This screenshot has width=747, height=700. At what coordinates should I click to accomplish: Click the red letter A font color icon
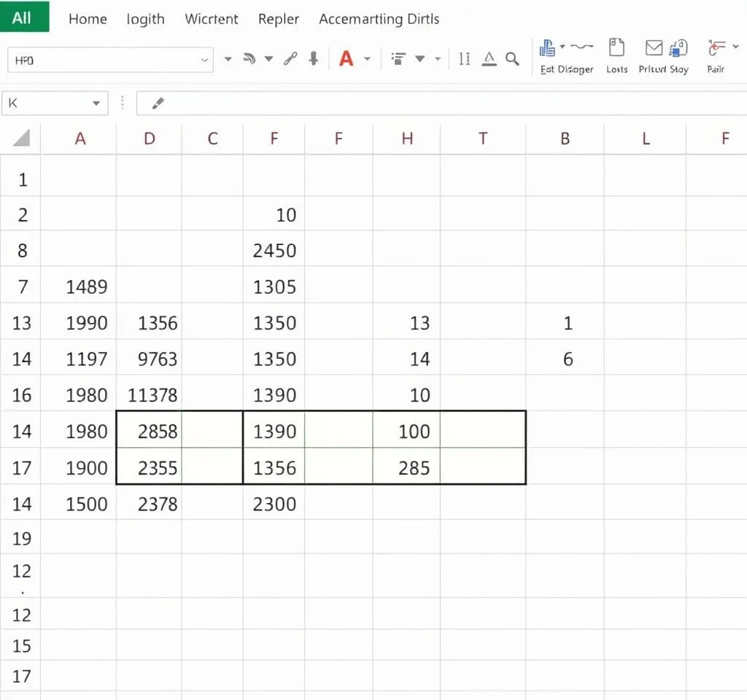point(347,59)
